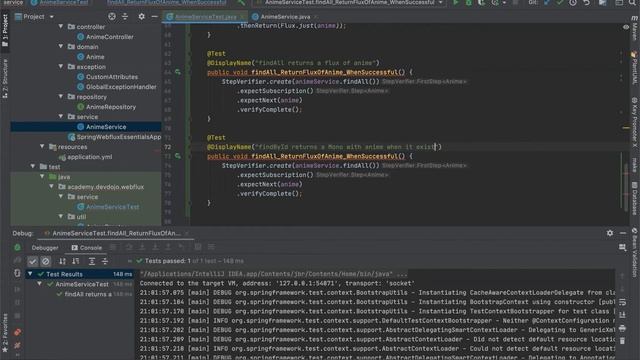Select 'findAll returns a' test result
The height and width of the screenshot is (360, 640).
(88, 294)
